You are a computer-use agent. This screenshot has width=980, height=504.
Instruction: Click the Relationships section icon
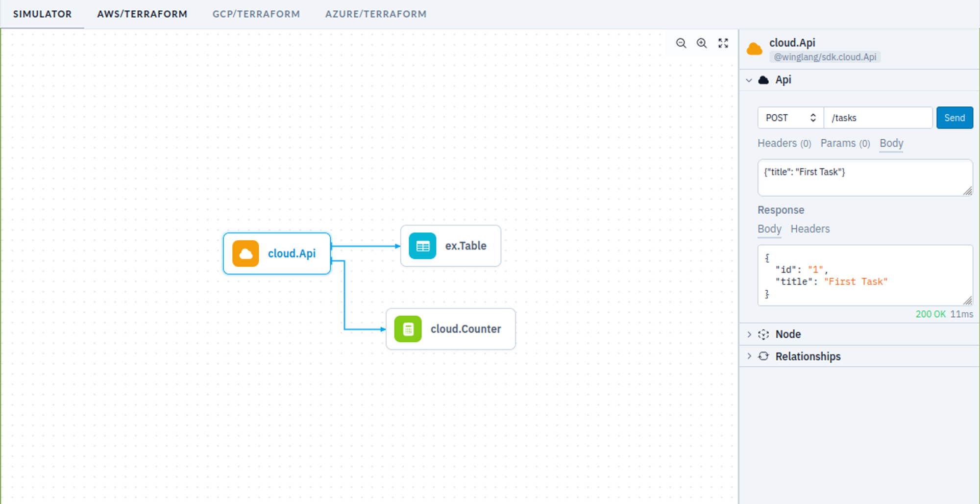point(763,356)
